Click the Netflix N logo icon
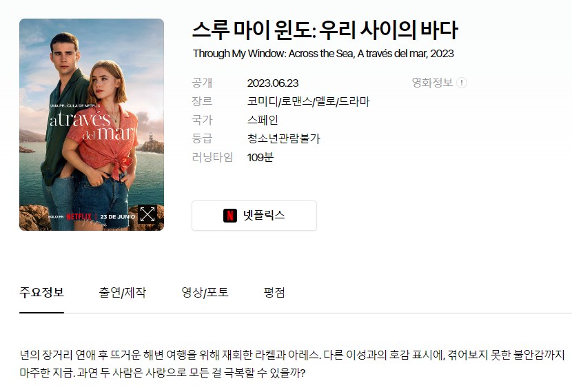 (230, 216)
